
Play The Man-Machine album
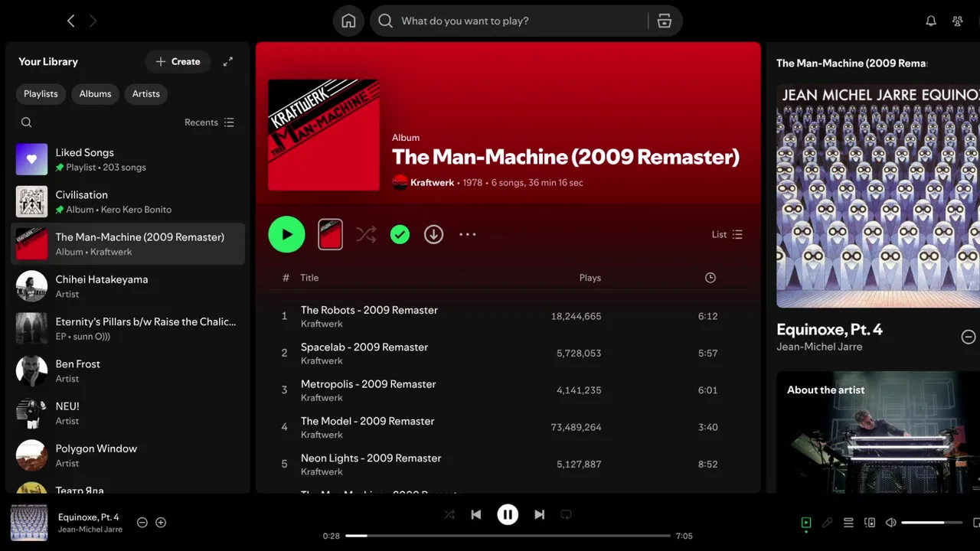click(x=287, y=235)
